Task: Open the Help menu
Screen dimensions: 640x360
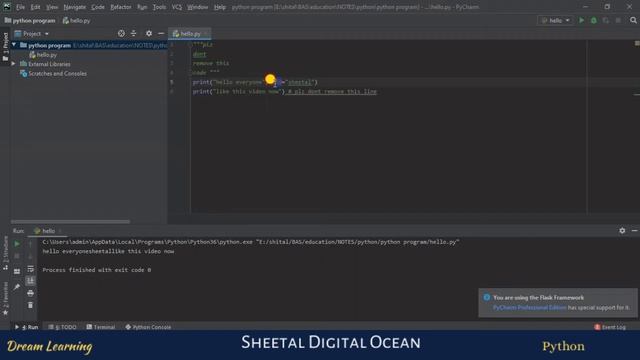Action: [x=220, y=7]
